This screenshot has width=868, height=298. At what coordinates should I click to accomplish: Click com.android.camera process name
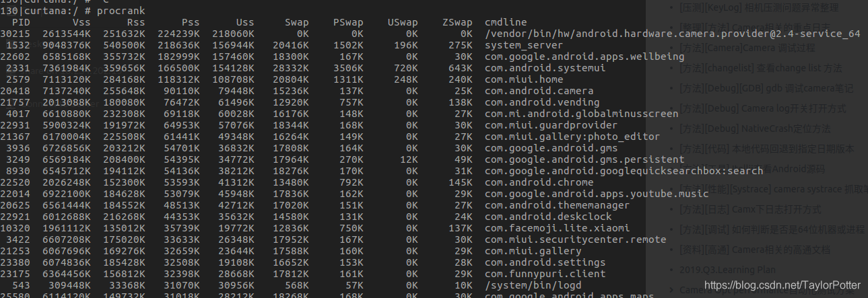click(539, 91)
